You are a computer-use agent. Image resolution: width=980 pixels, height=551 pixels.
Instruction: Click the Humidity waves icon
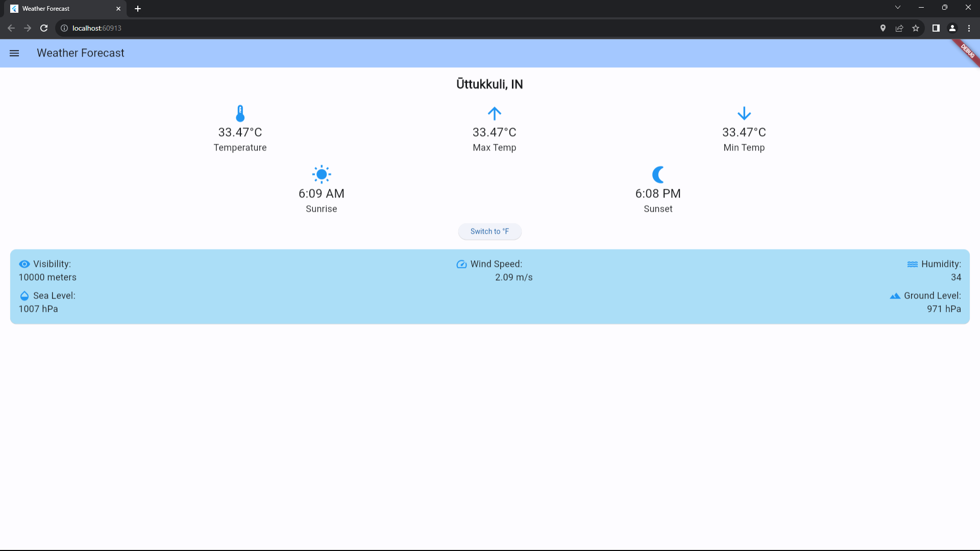tap(912, 264)
